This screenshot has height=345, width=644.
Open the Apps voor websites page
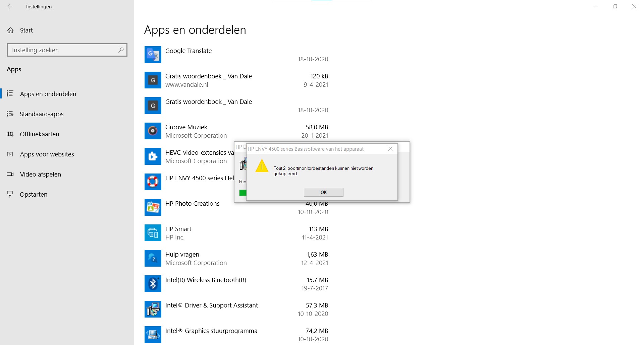click(x=67, y=154)
